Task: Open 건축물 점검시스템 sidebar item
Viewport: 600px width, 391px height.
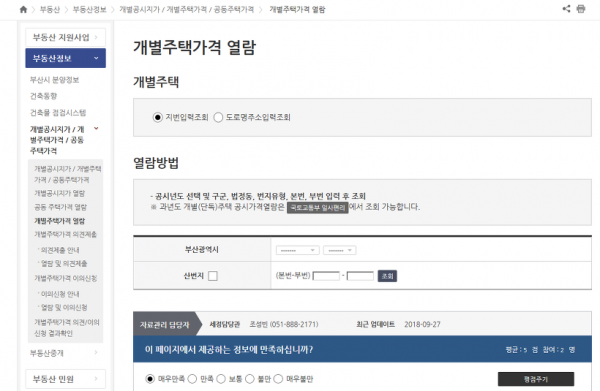Action: point(58,112)
